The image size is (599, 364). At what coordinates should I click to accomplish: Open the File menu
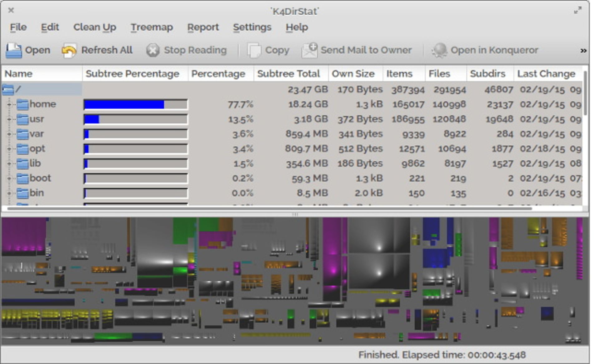[18, 27]
